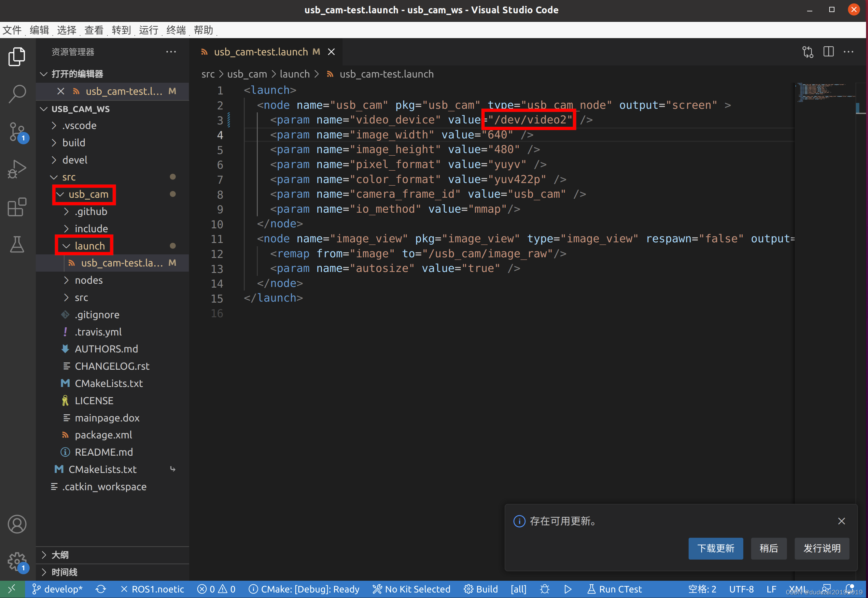Open the 查看 menu
Image resolution: width=868 pixels, height=598 pixels.
(x=94, y=30)
